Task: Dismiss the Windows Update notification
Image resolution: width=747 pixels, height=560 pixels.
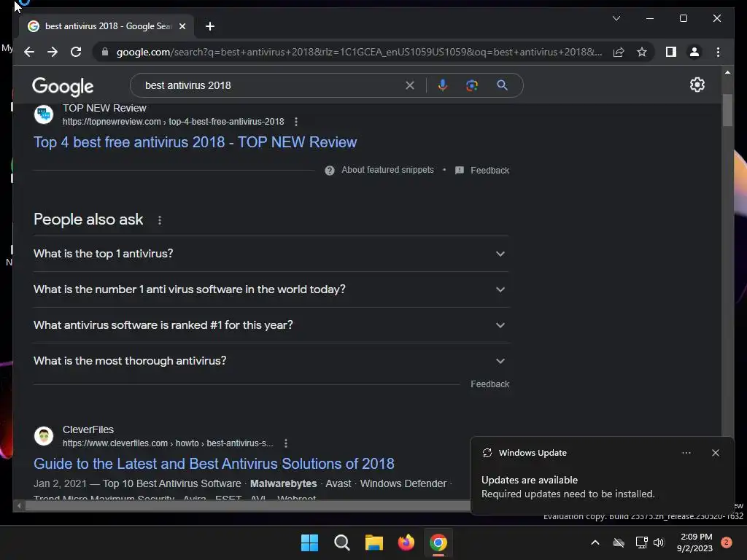Action: tap(715, 453)
